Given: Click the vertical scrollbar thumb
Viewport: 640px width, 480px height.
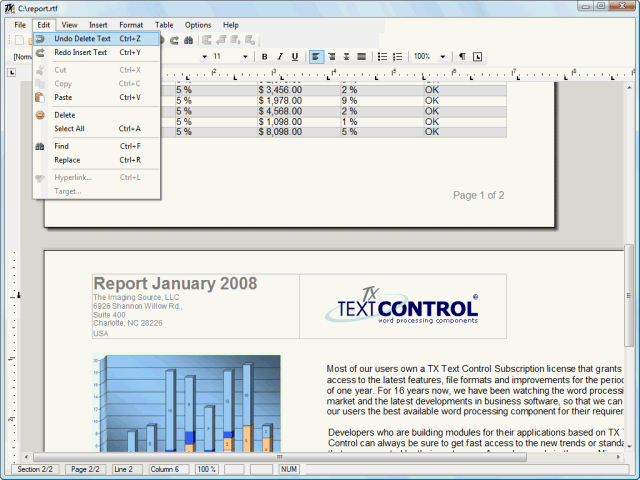Looking at the screenshot, I should (x=629, y=295).
